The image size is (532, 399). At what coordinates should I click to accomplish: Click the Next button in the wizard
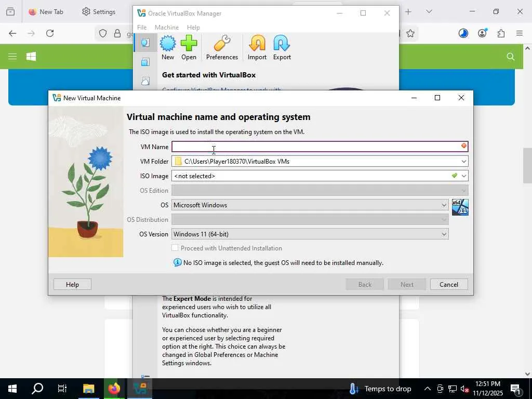[x=407, y=284]
